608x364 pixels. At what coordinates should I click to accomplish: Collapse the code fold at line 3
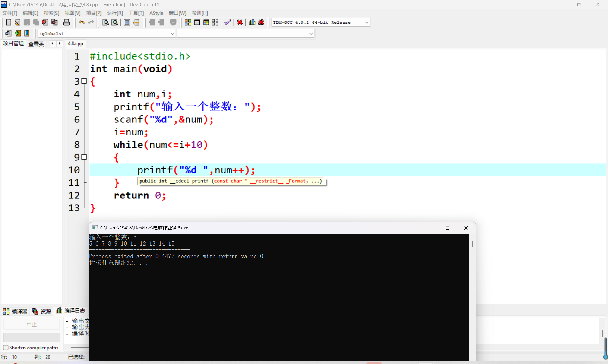point(84,81)
